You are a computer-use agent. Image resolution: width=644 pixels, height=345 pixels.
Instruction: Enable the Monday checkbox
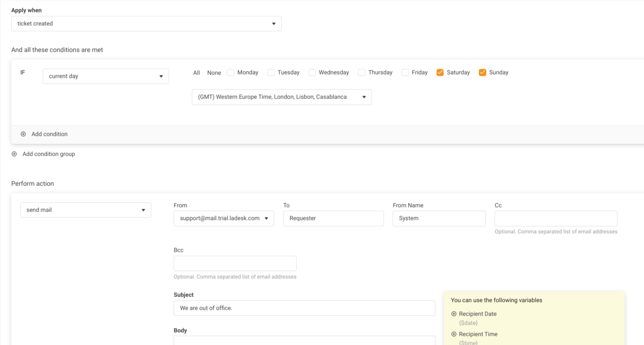pyautogui.click(x=231, y=72)
